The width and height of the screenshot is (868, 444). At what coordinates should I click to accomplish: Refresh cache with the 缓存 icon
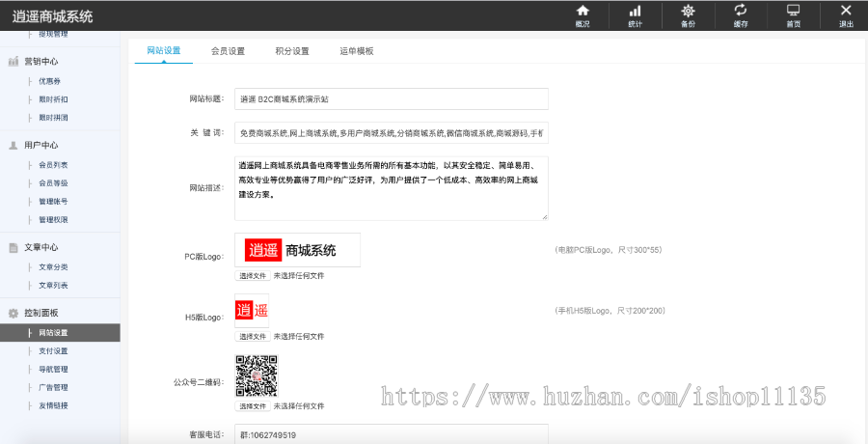740,14
